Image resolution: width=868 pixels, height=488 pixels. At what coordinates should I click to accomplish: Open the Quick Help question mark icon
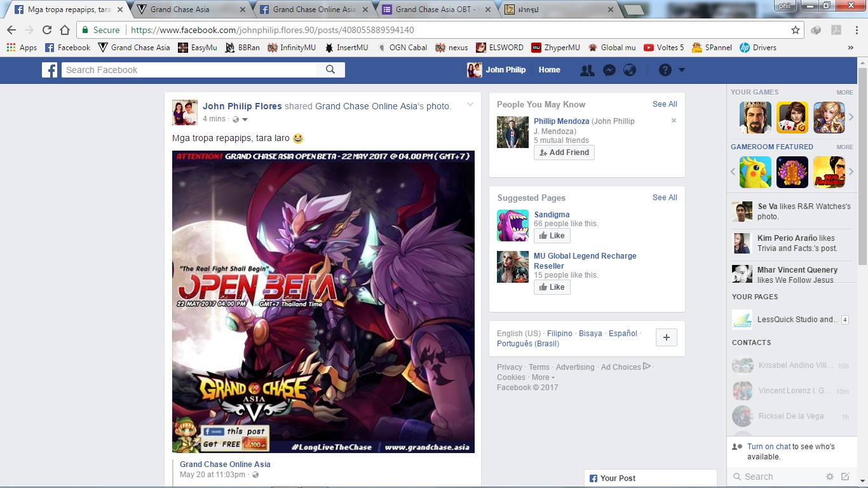(665, 70)
